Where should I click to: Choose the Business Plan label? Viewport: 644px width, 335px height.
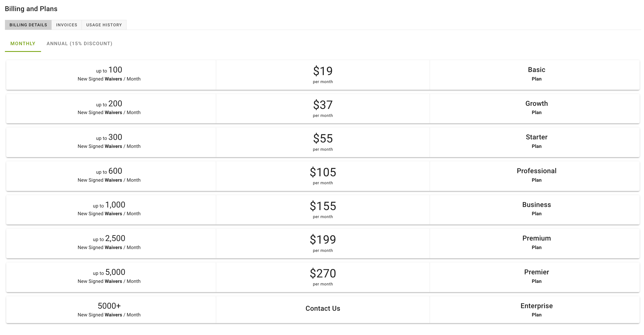pyautogui.click(x=536, y=209)
